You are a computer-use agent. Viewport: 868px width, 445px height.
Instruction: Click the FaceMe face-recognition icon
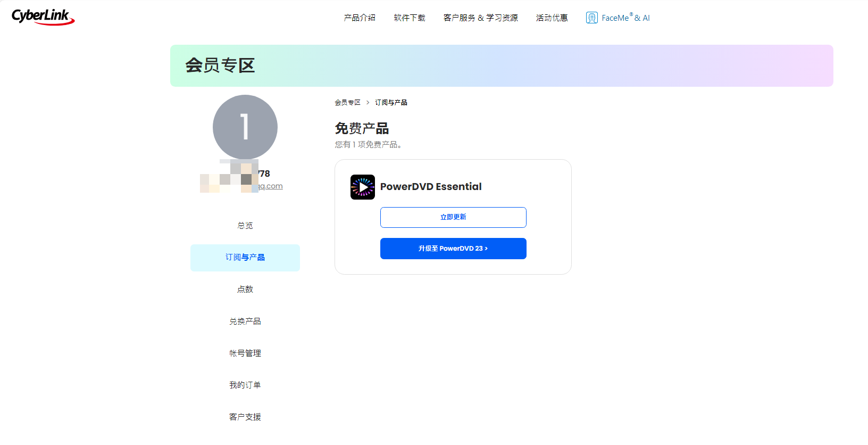[591, 18]
